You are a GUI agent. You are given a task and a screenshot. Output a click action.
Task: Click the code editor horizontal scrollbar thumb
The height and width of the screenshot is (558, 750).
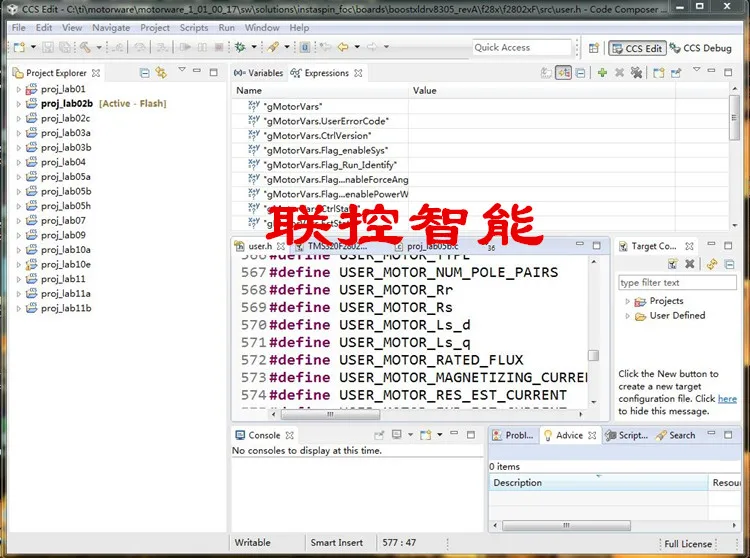330,414
